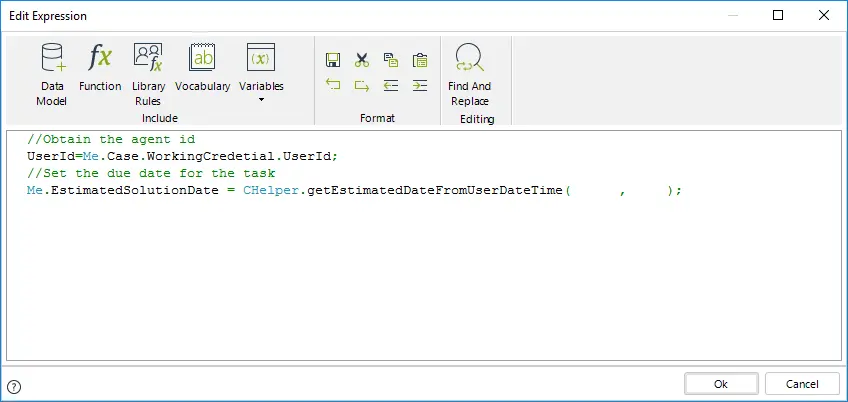Viewport: 848px width, 402px height.
Task: Close the Edit Expression dialog
Action: point(824,16)
